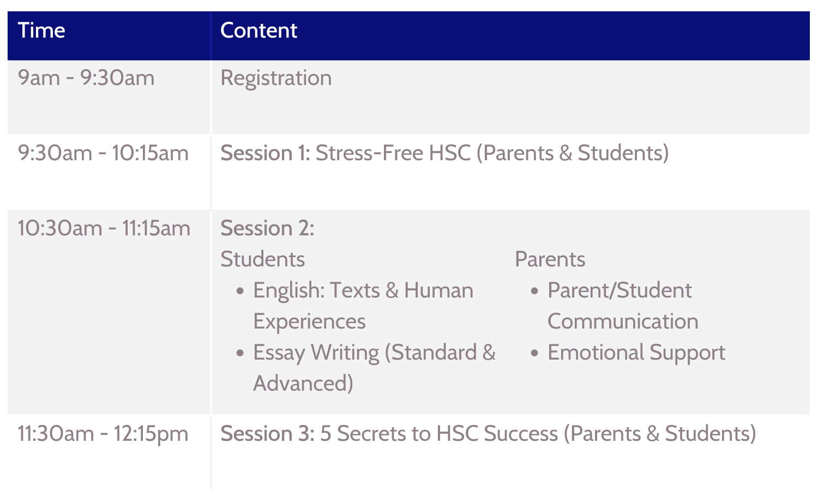The width and height of the screenshot is (818, 504).
Task: Select English: Texts & Human Experiences item
Action: (355, 306)
